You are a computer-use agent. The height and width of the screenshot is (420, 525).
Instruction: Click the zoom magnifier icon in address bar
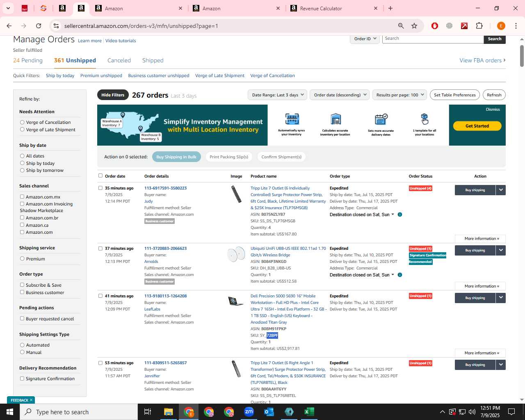click(401, 26)
